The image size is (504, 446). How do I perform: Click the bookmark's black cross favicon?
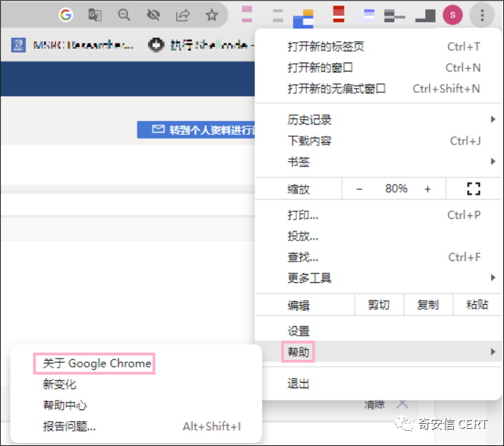click(156, 45)
